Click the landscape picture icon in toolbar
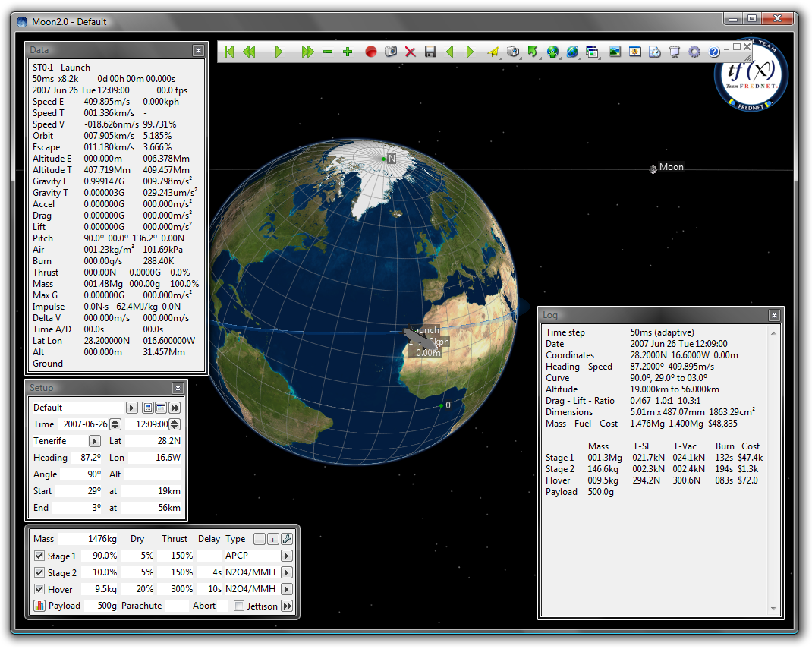This screenshot has height=649, width=812. click(615, 52)
